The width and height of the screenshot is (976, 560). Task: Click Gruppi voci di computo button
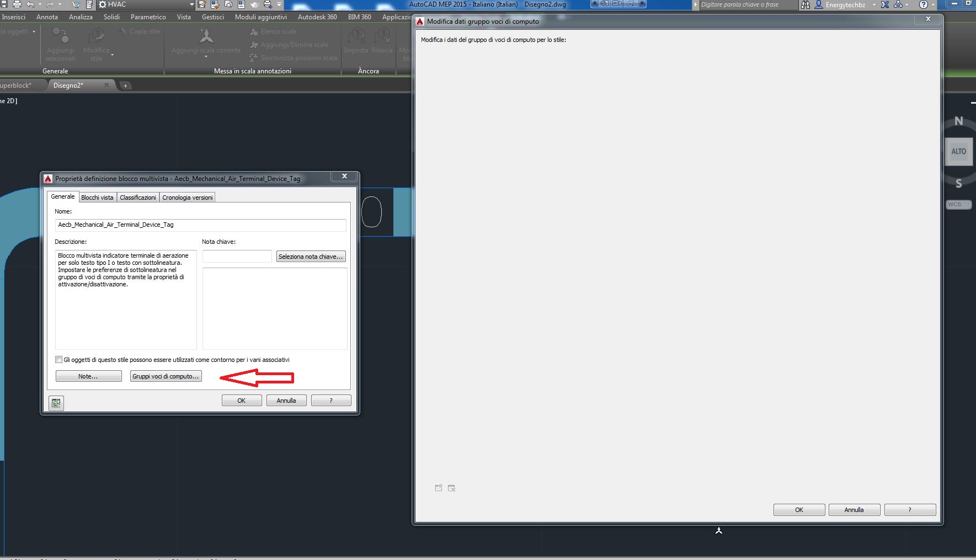pos(166,376)
